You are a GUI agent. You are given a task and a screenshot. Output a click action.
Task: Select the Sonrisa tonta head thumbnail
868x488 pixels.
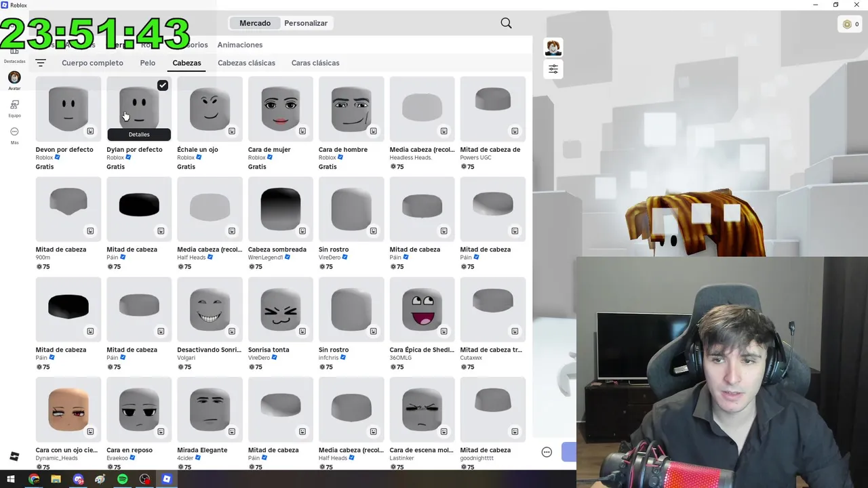click(281, 309)
